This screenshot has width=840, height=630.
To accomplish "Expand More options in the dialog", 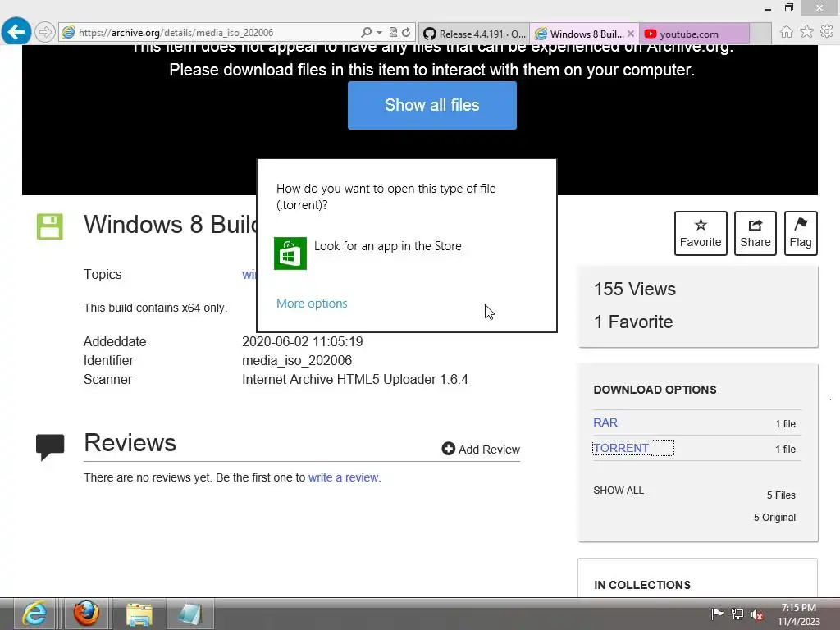I will pyautogui.click(x=312, y=304).
